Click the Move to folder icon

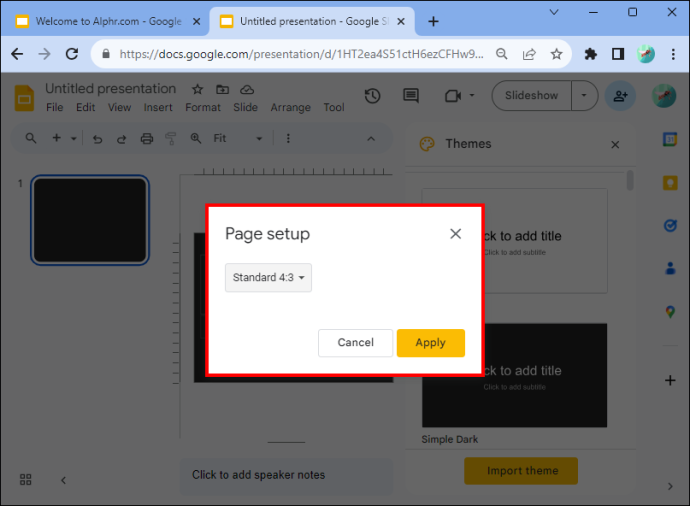(x=222, y=90)
